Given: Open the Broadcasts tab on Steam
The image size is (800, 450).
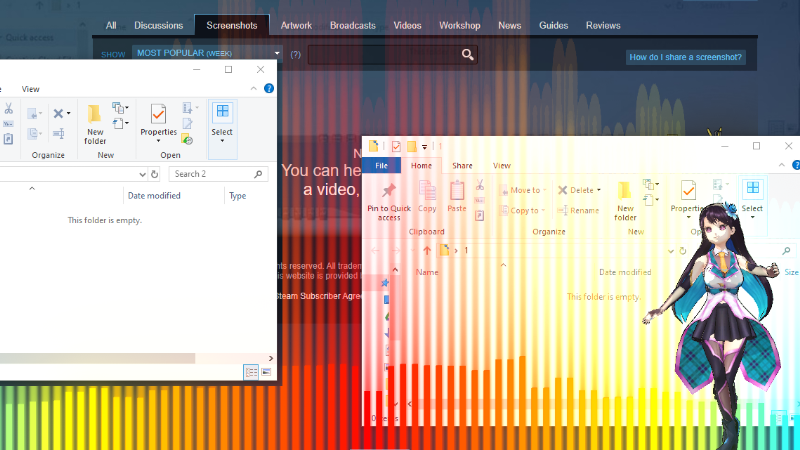Looking at the screenshot, I should tap(353, 26).
